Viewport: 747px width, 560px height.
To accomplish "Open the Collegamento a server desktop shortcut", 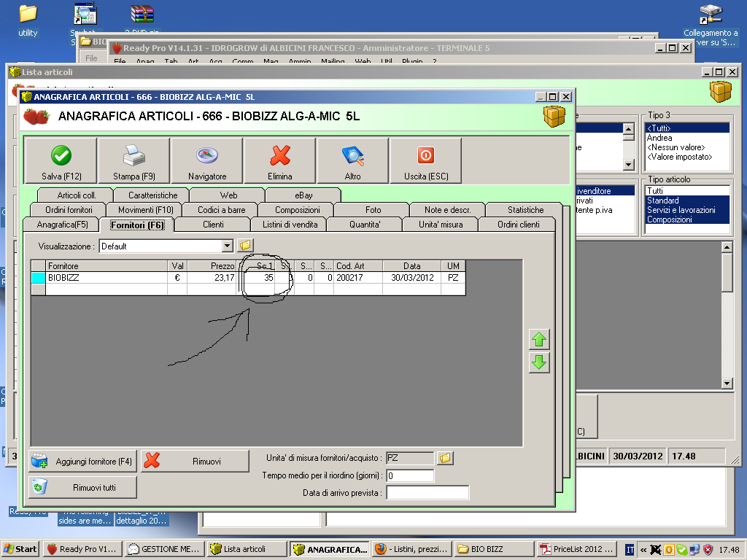I will point(711,24).
